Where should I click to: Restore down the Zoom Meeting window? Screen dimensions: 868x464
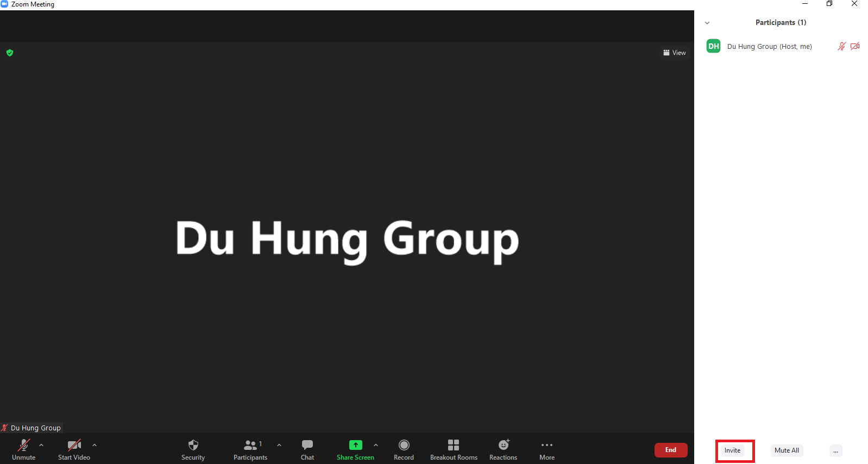829,4
